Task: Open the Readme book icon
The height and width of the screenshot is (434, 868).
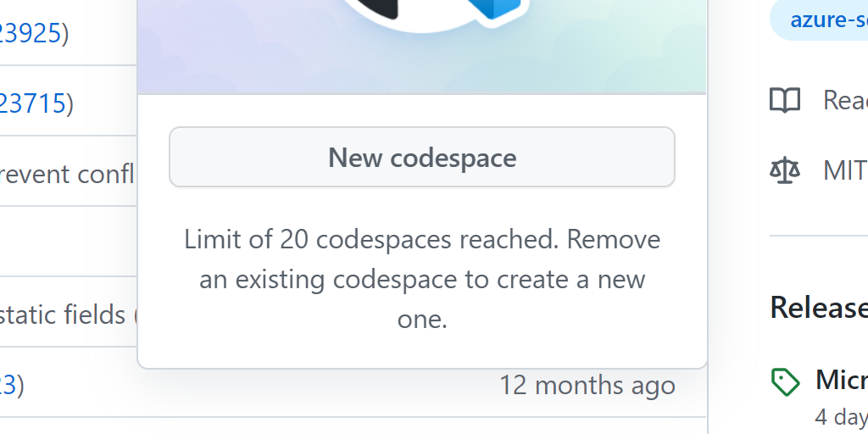Action: pos(784,100)
